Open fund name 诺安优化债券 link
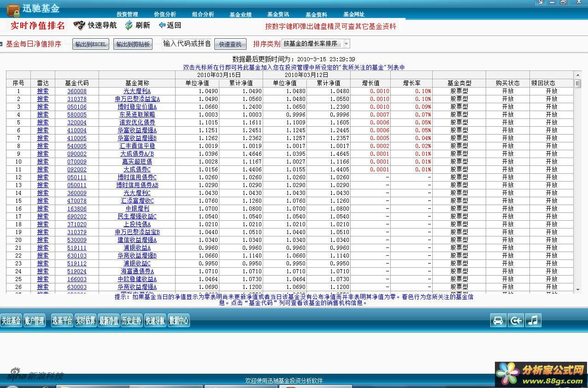This screenshot has width=588, height=388. [137, 123]
